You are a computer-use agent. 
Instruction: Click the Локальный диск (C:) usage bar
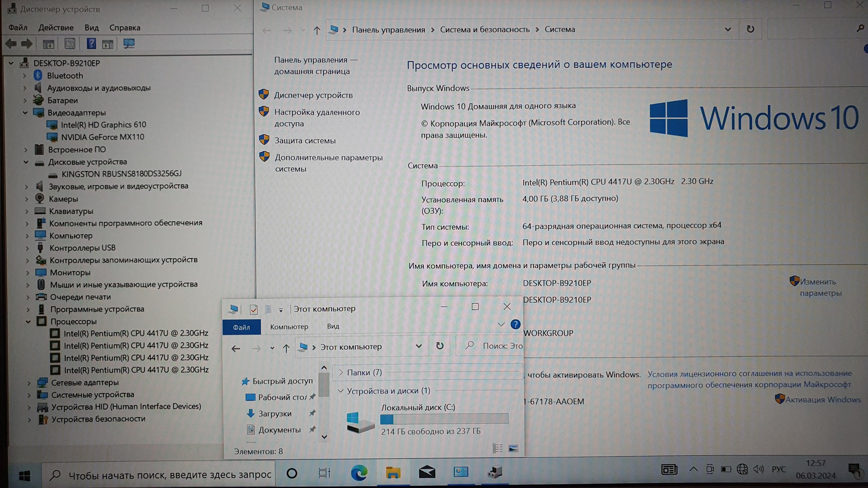pos(444,419)
